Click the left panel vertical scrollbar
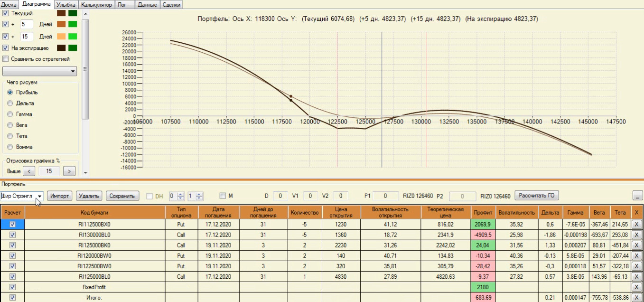This screenshot has width=644, height=302. [x=85, y=69]
